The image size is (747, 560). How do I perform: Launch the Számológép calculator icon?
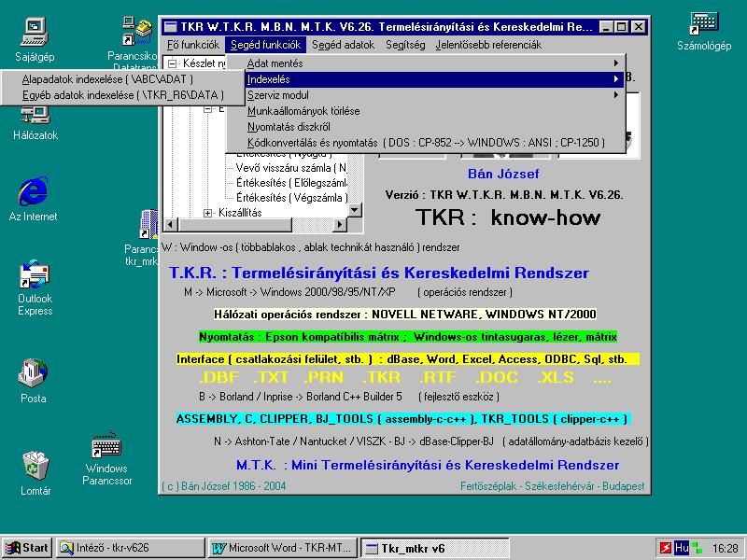click(704, 32)
